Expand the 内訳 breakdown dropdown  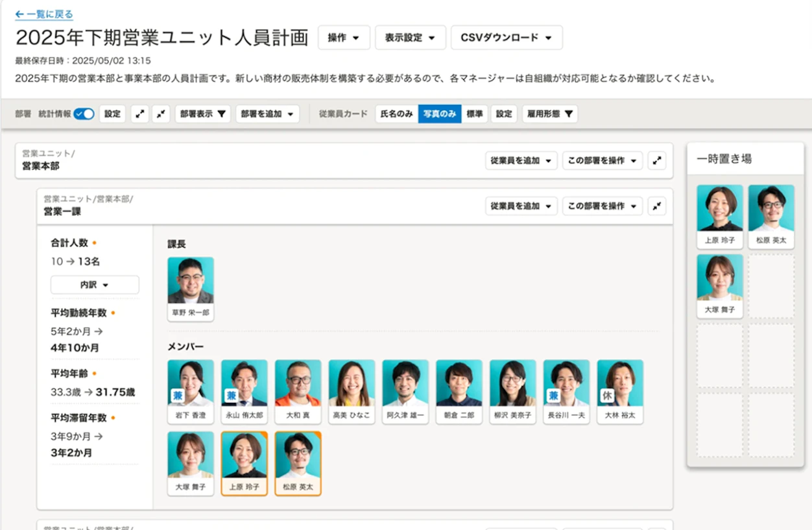[95, 284]
